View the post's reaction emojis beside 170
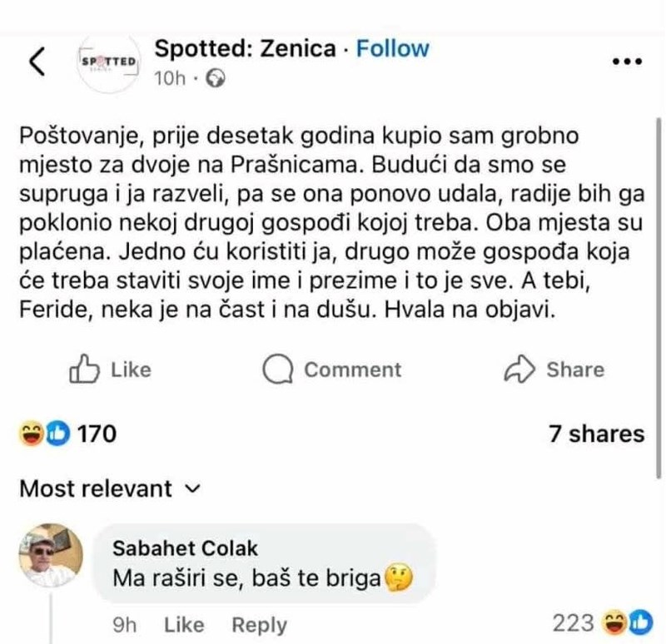 42,433
